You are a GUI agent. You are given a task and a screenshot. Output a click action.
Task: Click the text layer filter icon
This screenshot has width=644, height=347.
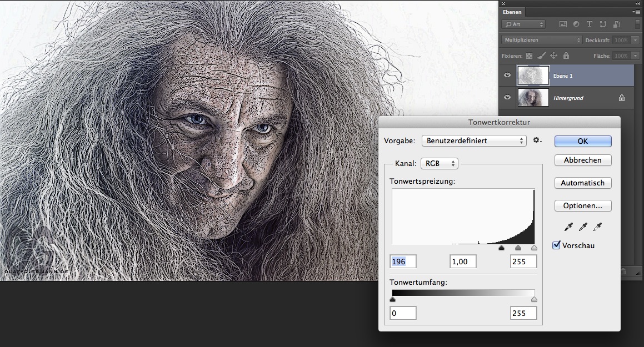point(590,24)
